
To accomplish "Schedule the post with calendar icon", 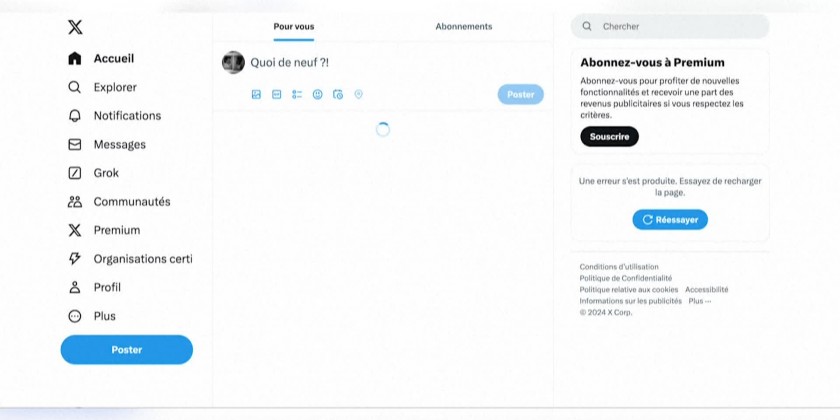I will (x=338, y=94).
